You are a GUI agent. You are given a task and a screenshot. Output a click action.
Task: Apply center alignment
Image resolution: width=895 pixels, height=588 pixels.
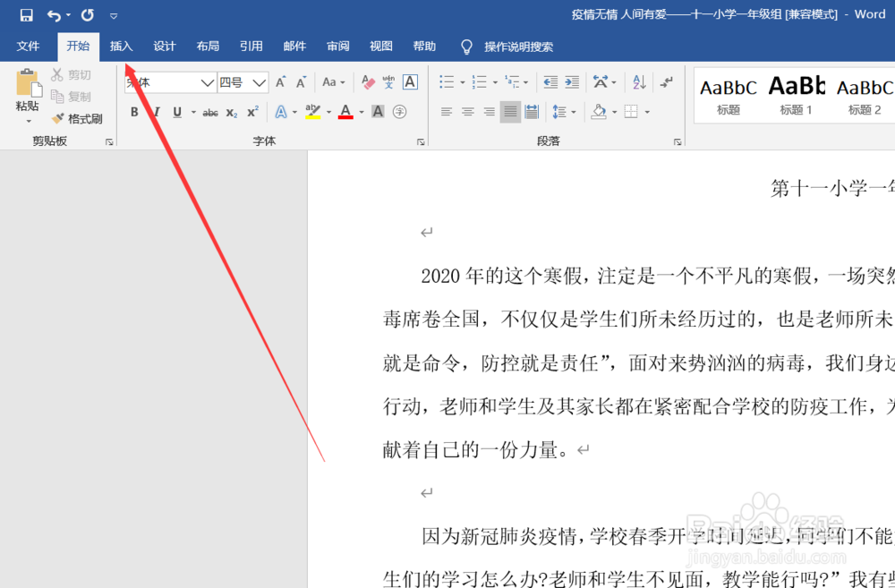pyautogui.click(x=467, y=111)
